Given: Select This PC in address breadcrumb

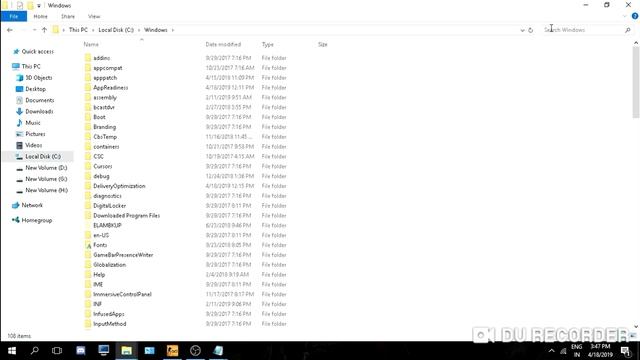Looking at the screenshot, I should tap(78, 30).
